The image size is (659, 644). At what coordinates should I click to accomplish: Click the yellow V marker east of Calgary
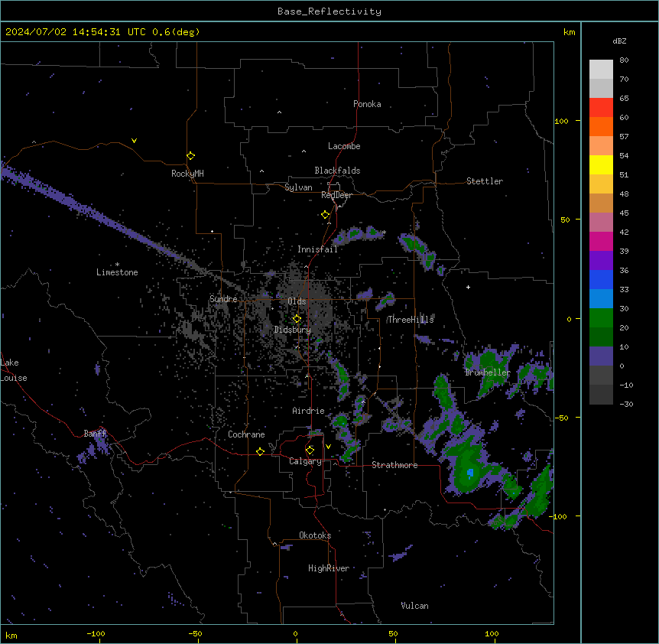[328, 447]
